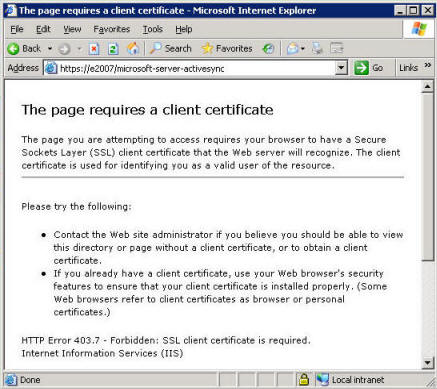The image size is (437, 389).
Task: Open the View menu
Action: [72, 29]
